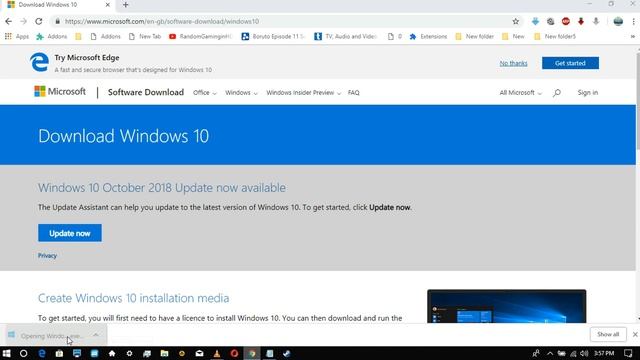Open the search magnifier on Microsoft header

pyautogui.click(x=557, y=93)
